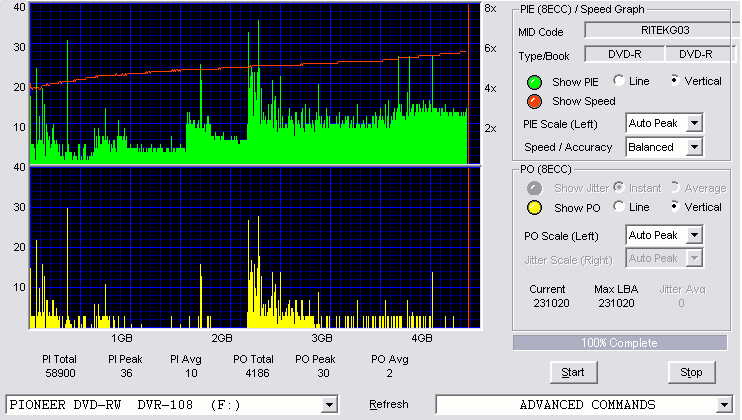Image resolution: width=742 pixels, height=420 pixels.
Task: Toggle the green Show PIE indicator
Action: coord(534,82)
